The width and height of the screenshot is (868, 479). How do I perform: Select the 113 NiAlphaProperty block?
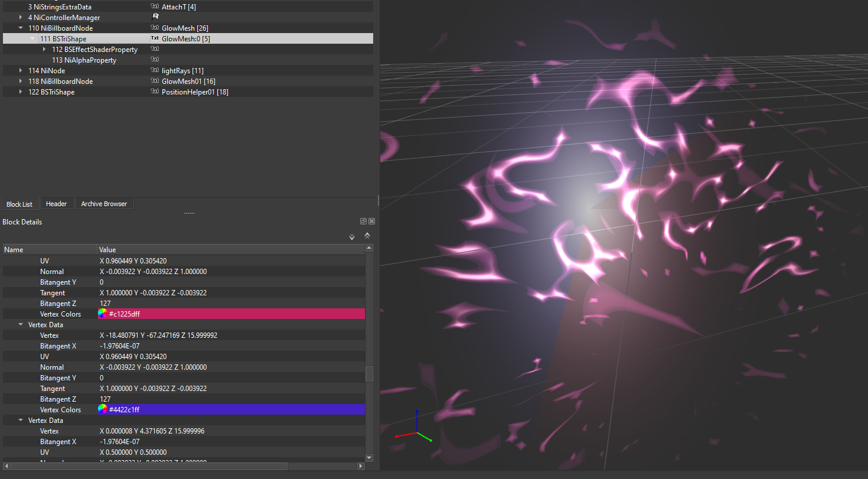[x=84, y=60]
